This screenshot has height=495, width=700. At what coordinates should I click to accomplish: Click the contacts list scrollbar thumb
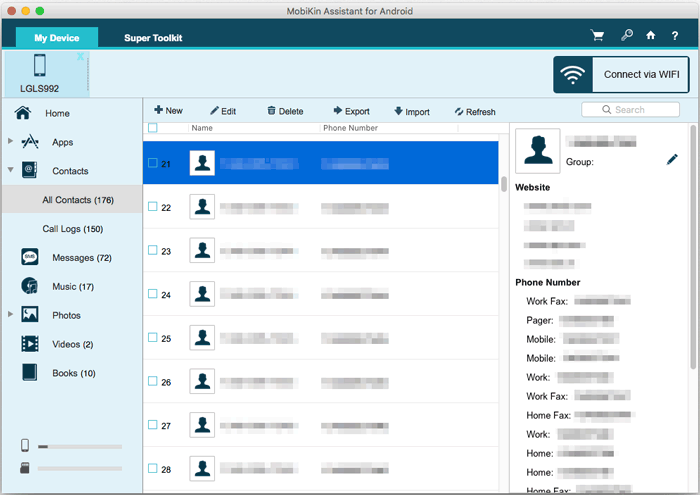pos(504,184)
